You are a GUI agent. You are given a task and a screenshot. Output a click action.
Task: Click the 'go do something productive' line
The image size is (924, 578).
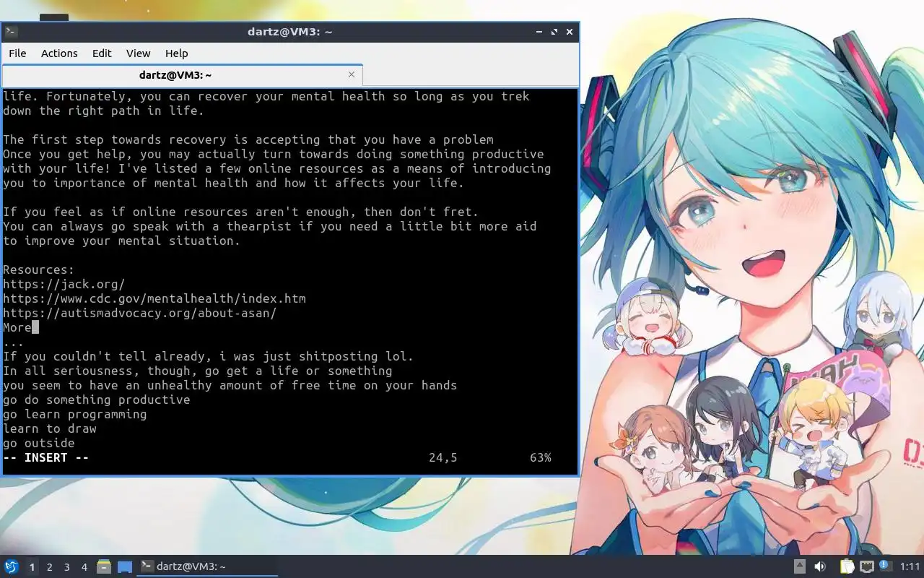point(97,400)
